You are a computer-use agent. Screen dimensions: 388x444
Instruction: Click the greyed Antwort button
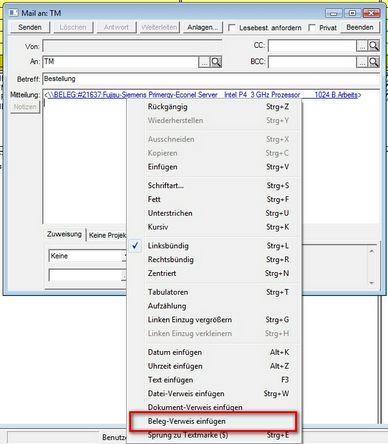click(x=116, y=27)
